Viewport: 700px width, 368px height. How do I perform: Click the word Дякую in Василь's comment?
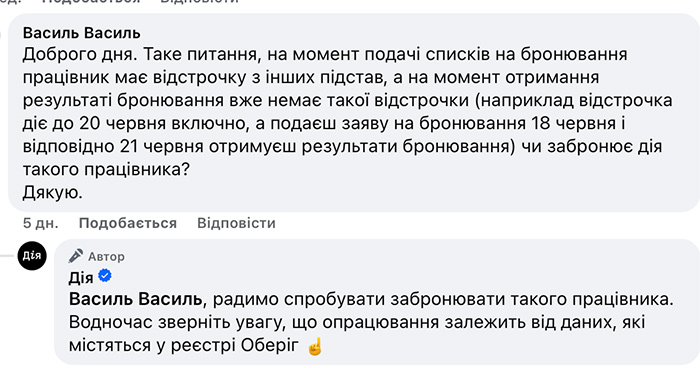(x=53, y=193)
